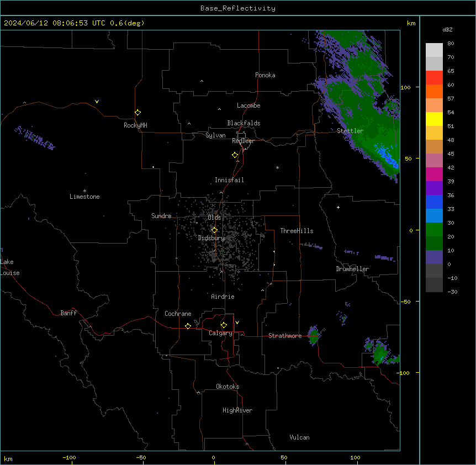Click the 100 tick on the right axis
This screenshot has width=476, height=465.
[405, 87]
